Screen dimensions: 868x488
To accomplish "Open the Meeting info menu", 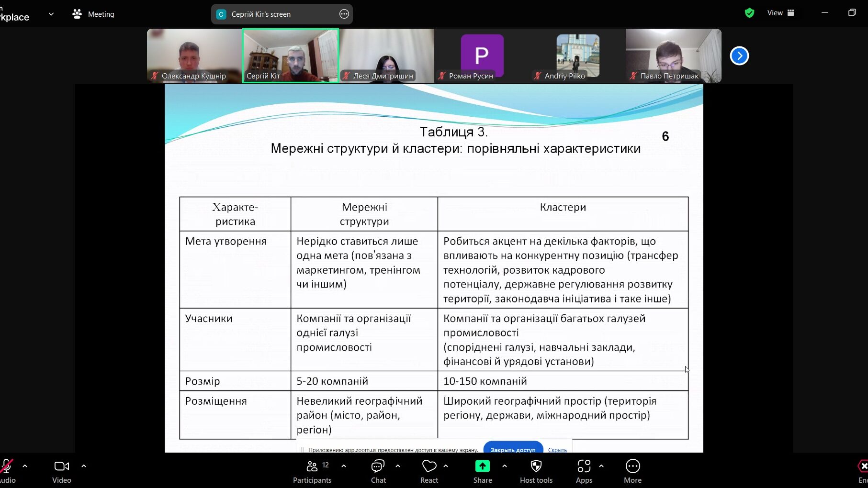I will pos(94,14).
